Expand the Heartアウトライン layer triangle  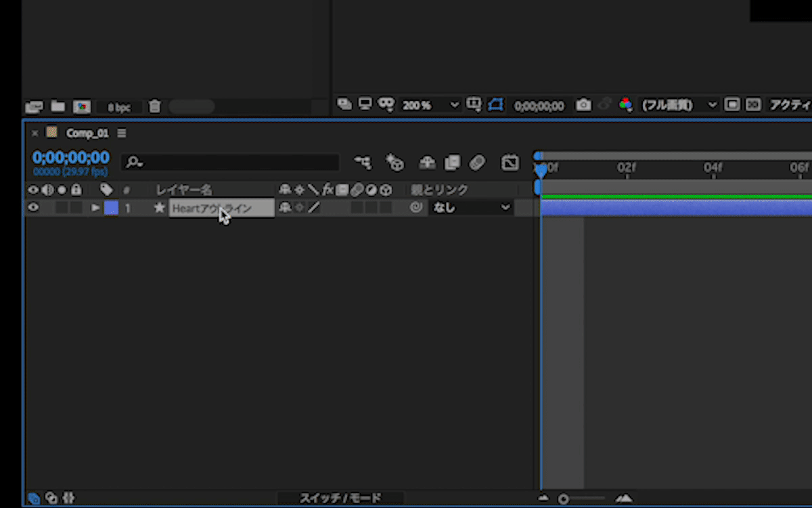pos(95,208)
